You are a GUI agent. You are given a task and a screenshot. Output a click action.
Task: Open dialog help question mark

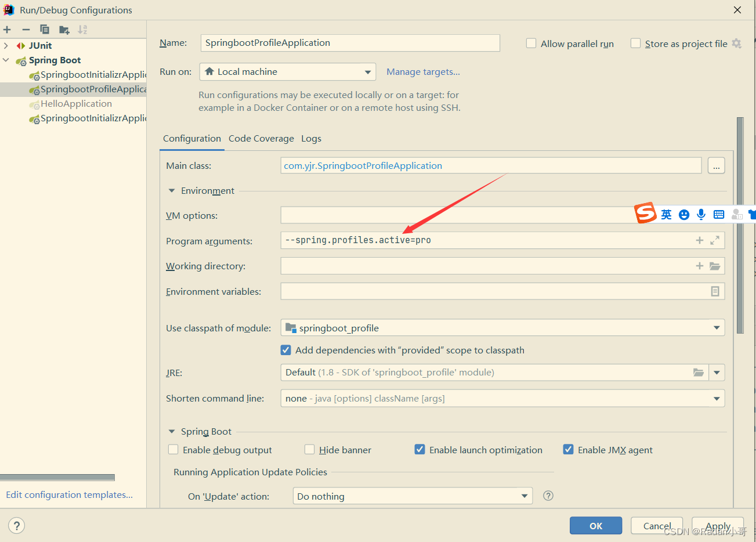click(17, 526)
